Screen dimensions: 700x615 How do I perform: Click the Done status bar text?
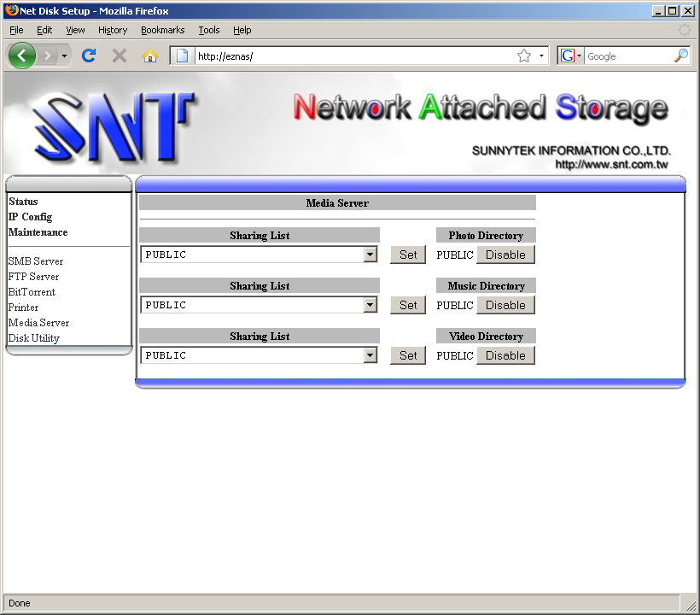coord(19,603)
